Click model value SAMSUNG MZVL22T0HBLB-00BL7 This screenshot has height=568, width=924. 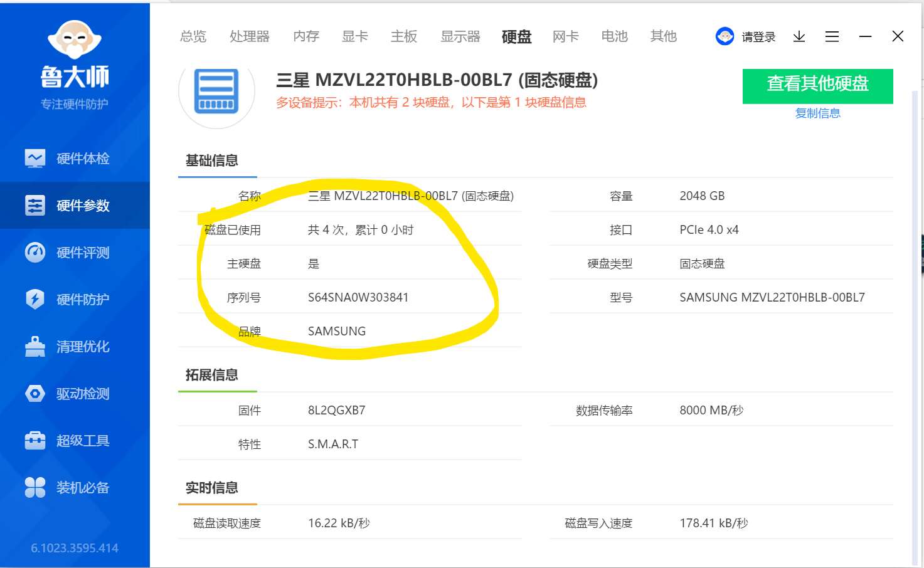coord(772,297)
